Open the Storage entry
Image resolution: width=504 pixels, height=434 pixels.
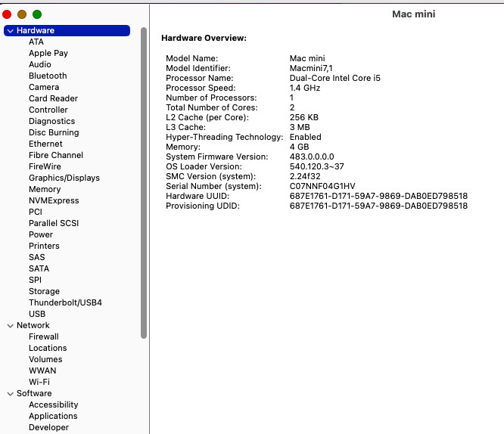pyautogui.click(x=44, y=291)
